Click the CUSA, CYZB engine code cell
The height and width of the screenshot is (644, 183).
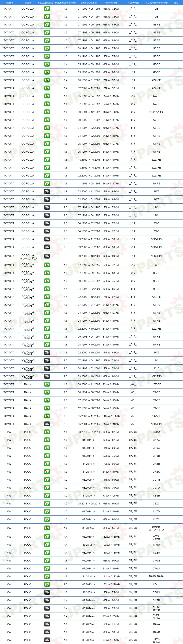click(x=156, y=608)
